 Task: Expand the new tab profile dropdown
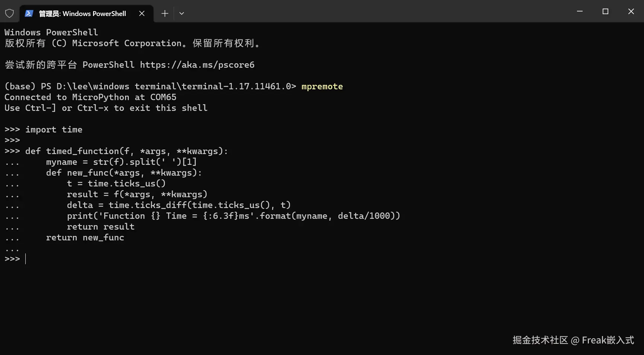tap(182, 14)
